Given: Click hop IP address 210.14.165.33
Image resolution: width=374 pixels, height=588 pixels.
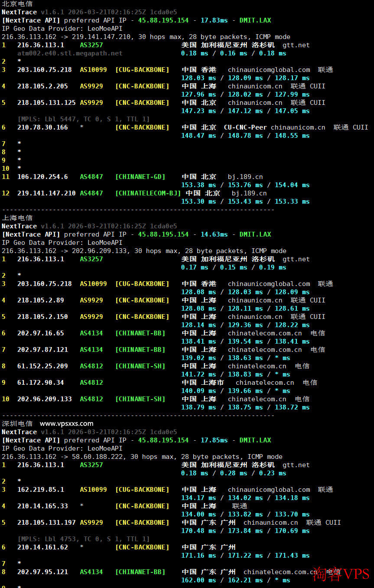Looking at the screenshot, I should coord(42,506).
